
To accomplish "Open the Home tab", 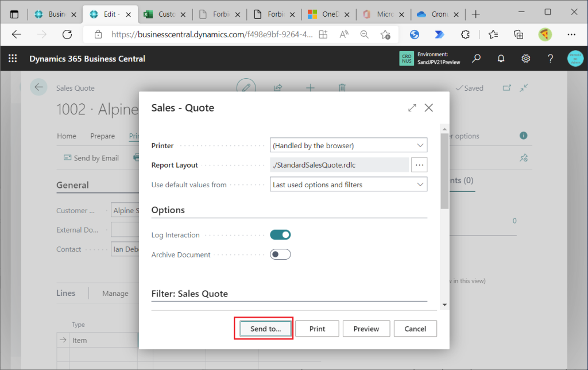I will [x=67, y=136].
